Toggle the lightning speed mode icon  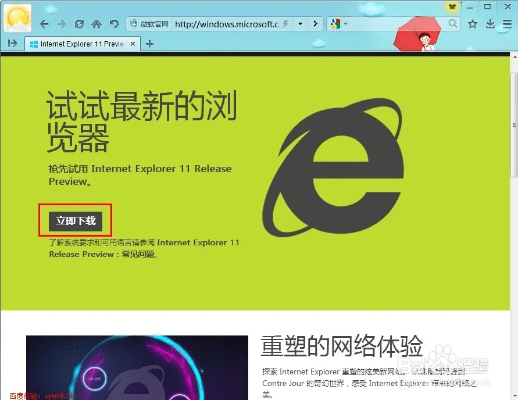pos(286,24)
